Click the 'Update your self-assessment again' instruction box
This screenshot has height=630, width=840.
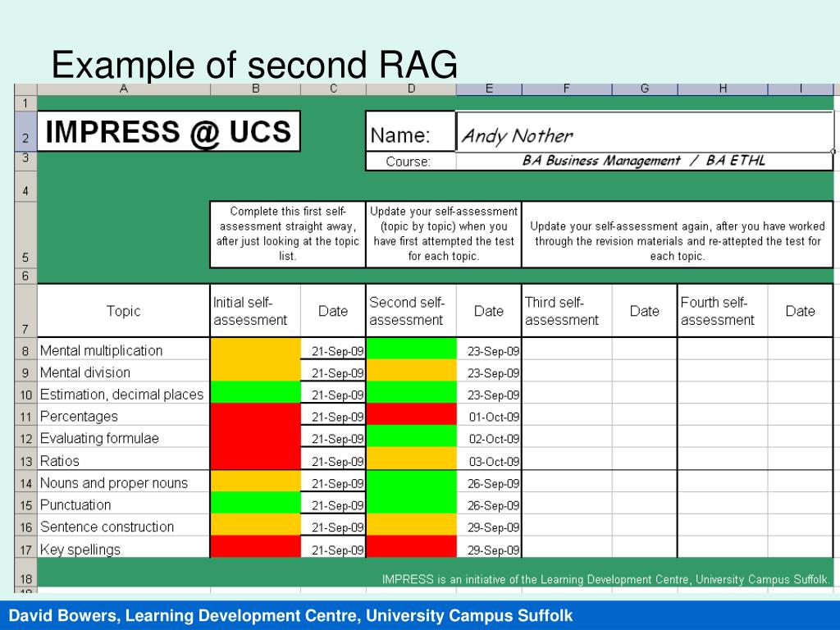click(x=678, y=234)
